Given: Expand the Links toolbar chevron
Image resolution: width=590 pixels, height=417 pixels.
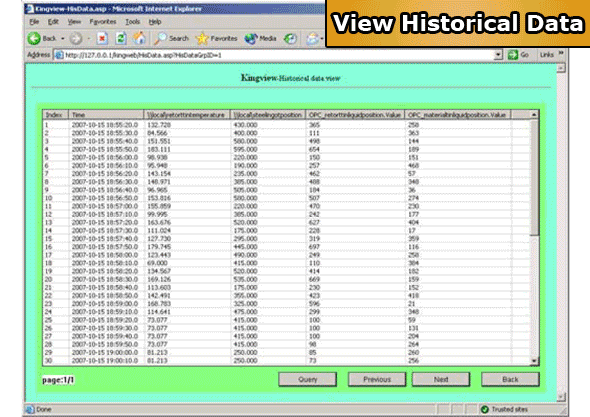Looking at the screenshot, I should 561,53.
